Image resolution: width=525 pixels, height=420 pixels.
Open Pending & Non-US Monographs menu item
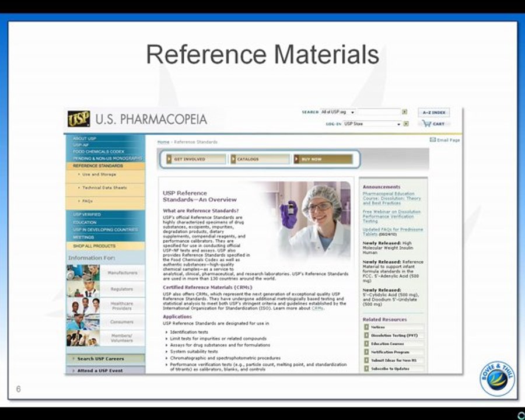click(x=106, y=158)
